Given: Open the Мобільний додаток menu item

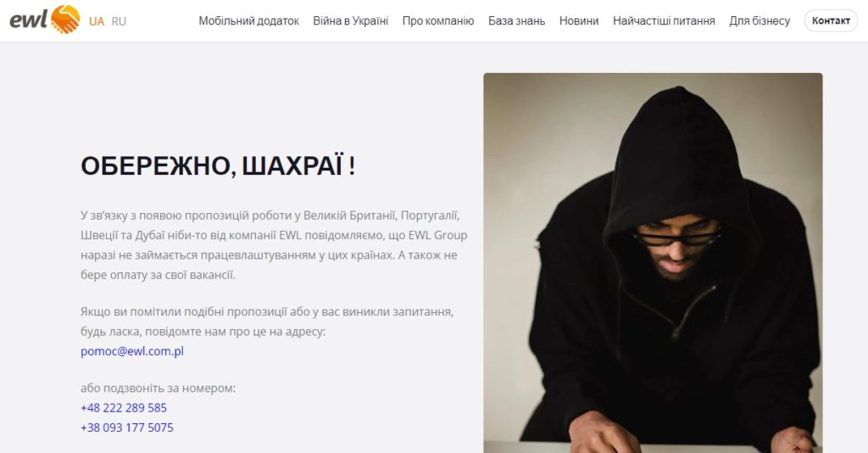Looking at the screenshot, I should pos(248,21).
